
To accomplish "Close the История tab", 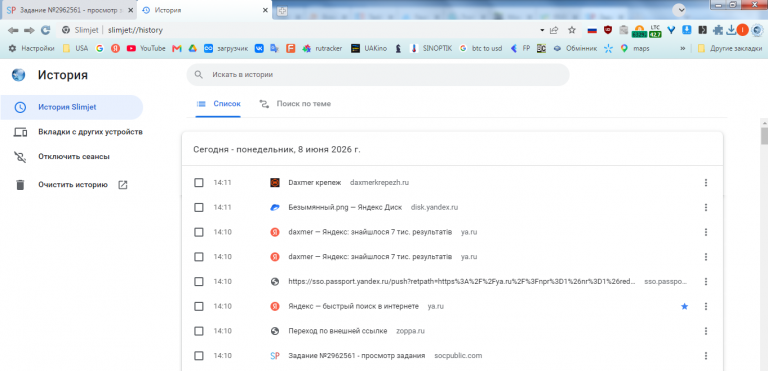I will point(265,10).
